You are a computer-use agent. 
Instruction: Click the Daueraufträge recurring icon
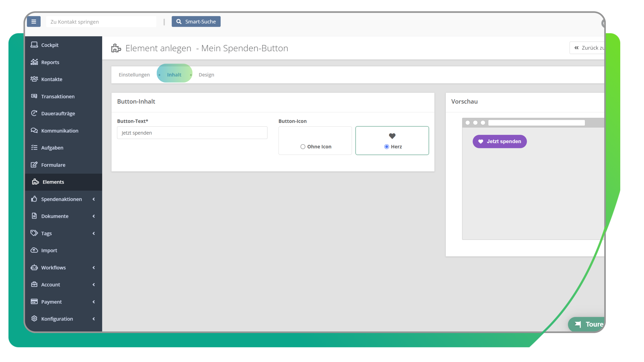[x=34, y=113]
